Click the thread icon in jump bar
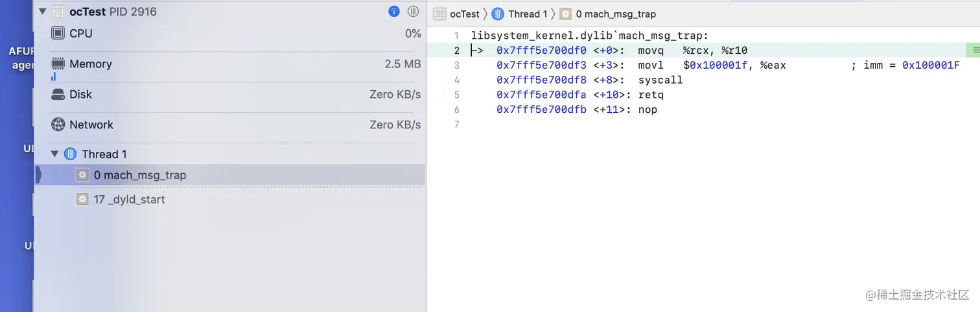980x312 pixels. click(498, 14)
